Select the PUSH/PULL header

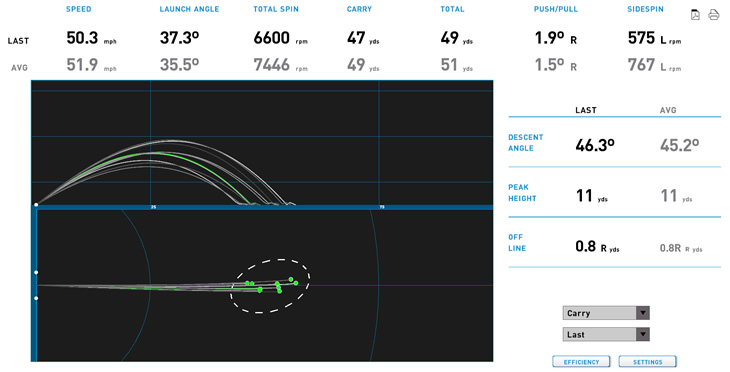(x=555, y=9)
